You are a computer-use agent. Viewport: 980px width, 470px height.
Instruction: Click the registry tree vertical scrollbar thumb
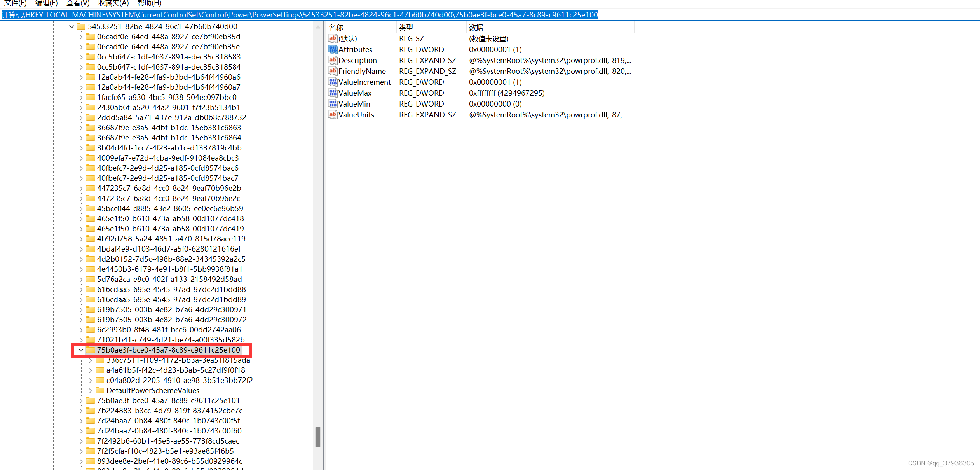(318, 437)
